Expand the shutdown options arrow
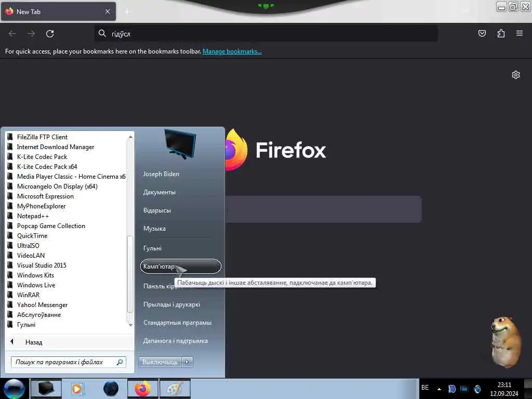This screenshot has width=532, height=399. (187, 362)
